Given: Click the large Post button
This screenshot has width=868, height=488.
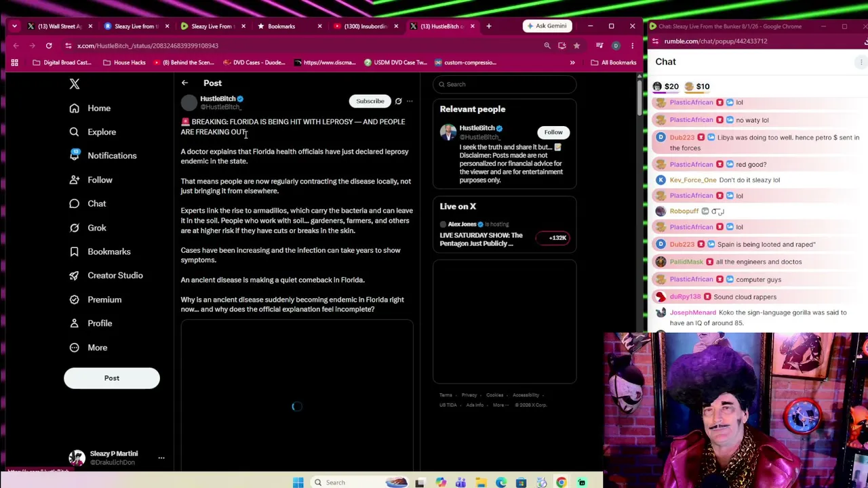Looking at the screenshot, I should click(112, 378).
